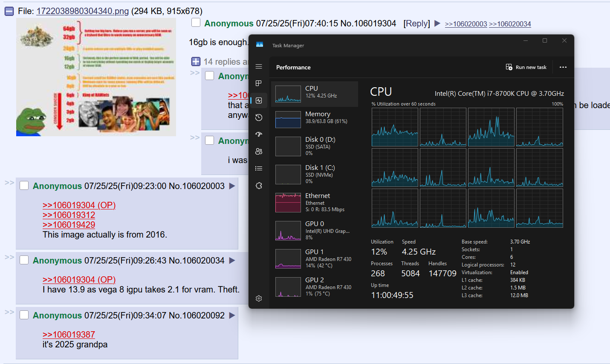610x364 pixels.
Task: Click Run new task button
Action: (526, 67)
